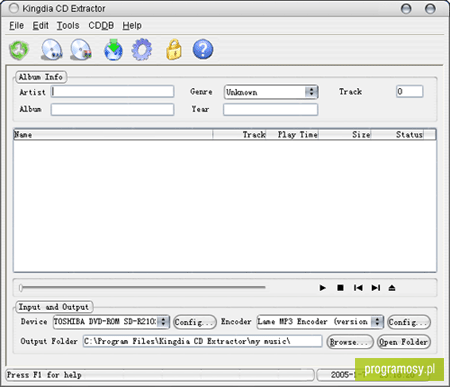Open the File menu
450x387 pixels.
[16, 25]
